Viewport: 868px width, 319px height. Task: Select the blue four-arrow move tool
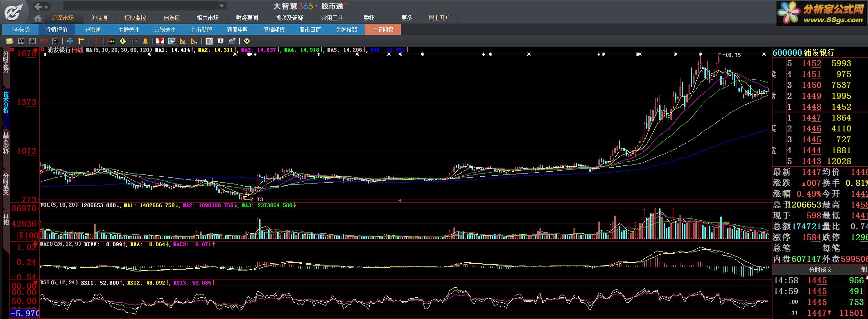tap(70, 41)
